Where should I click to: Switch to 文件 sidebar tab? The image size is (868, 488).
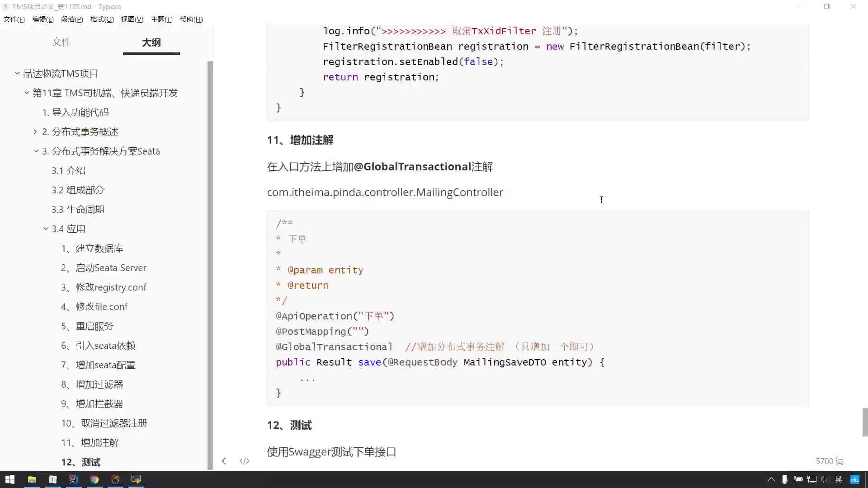(x=61, y=42)
